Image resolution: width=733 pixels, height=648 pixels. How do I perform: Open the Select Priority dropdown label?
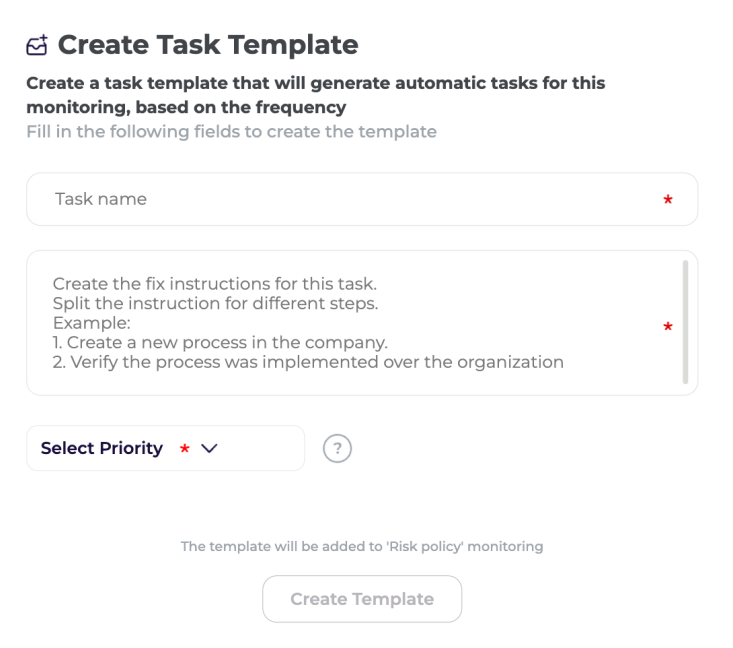click(101, 448)
